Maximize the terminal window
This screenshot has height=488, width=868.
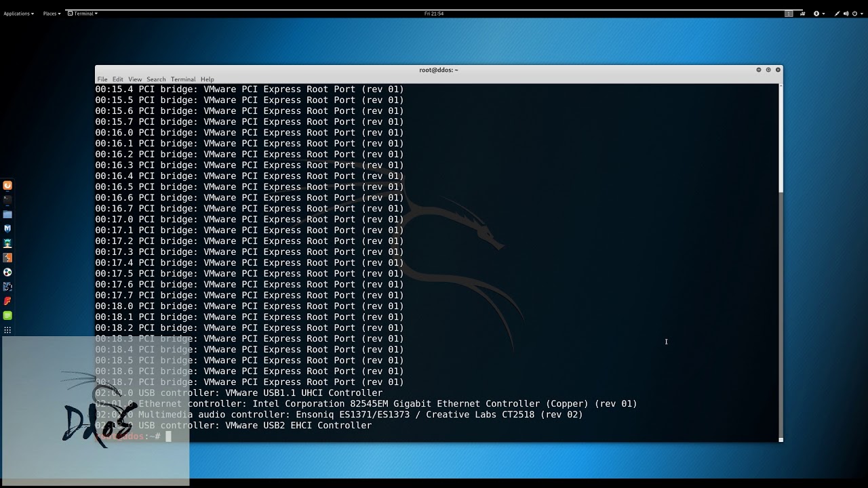[768, 70]
